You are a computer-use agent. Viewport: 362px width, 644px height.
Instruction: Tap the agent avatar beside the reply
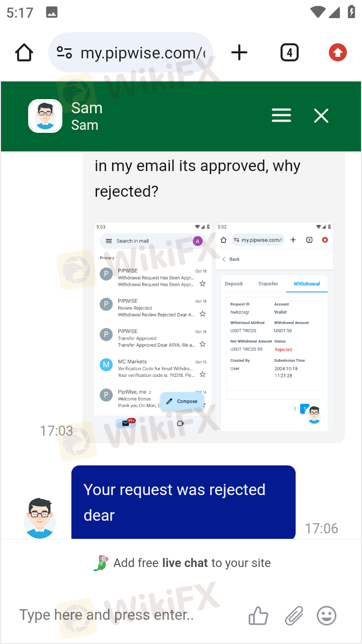(40, 518)
